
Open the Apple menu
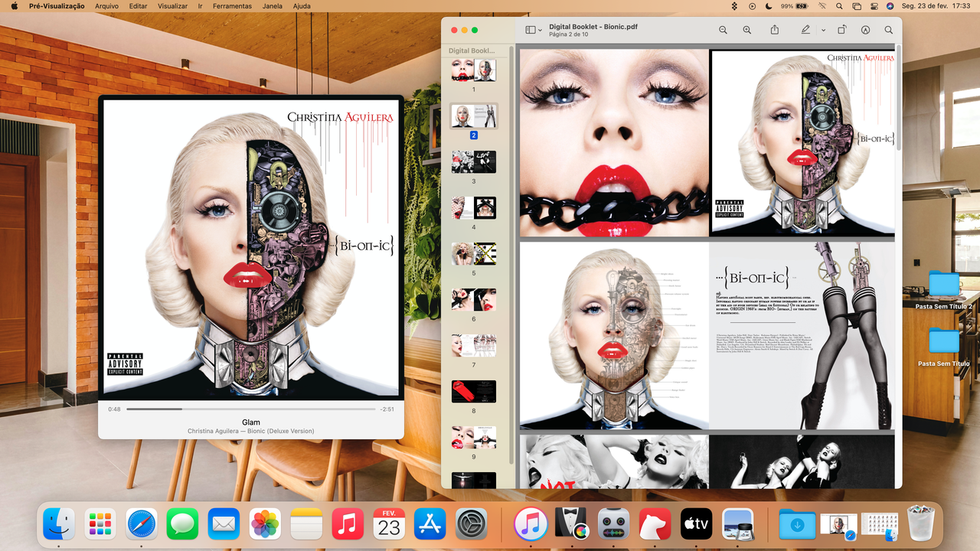[14, 5]
